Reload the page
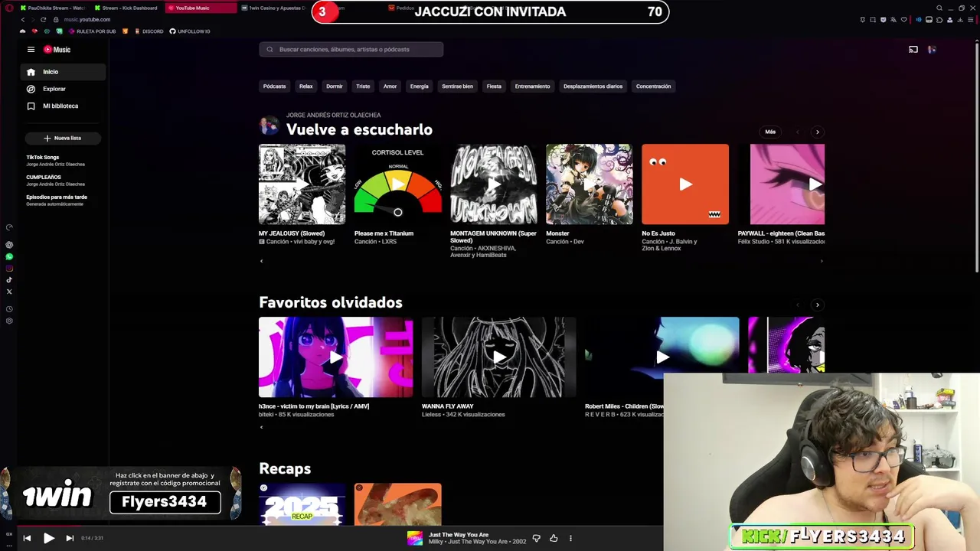The height and width of the screenshot is (551, 980). pyautogui.click(x=44, y=19)
